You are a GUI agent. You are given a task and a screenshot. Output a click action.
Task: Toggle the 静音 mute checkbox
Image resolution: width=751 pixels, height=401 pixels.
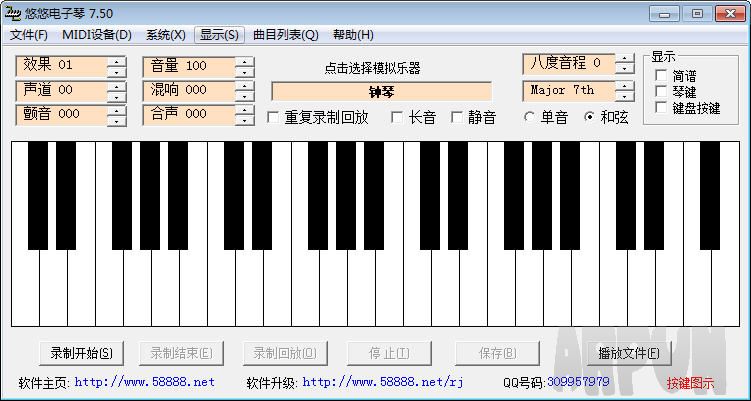[x=457, y=117]
